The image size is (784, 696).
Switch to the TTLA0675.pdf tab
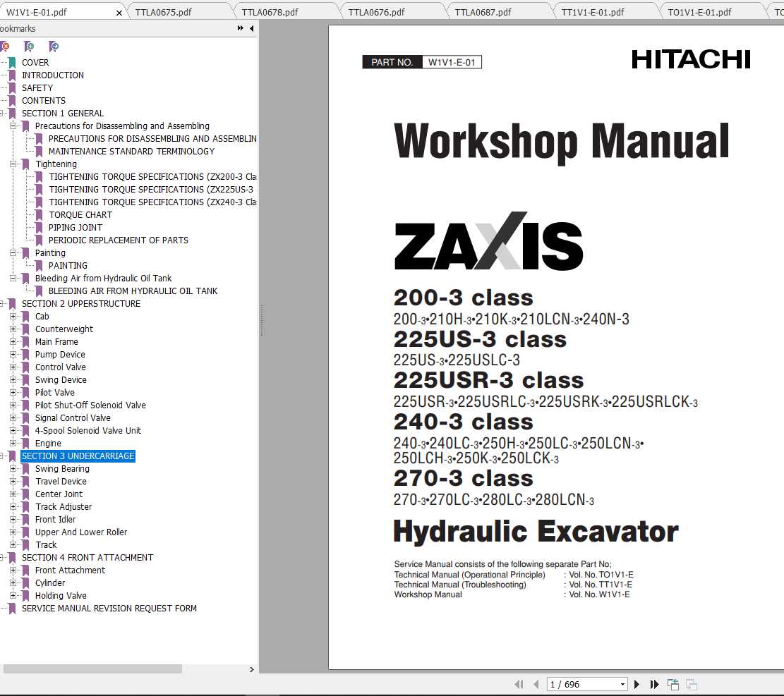point(163,12)
